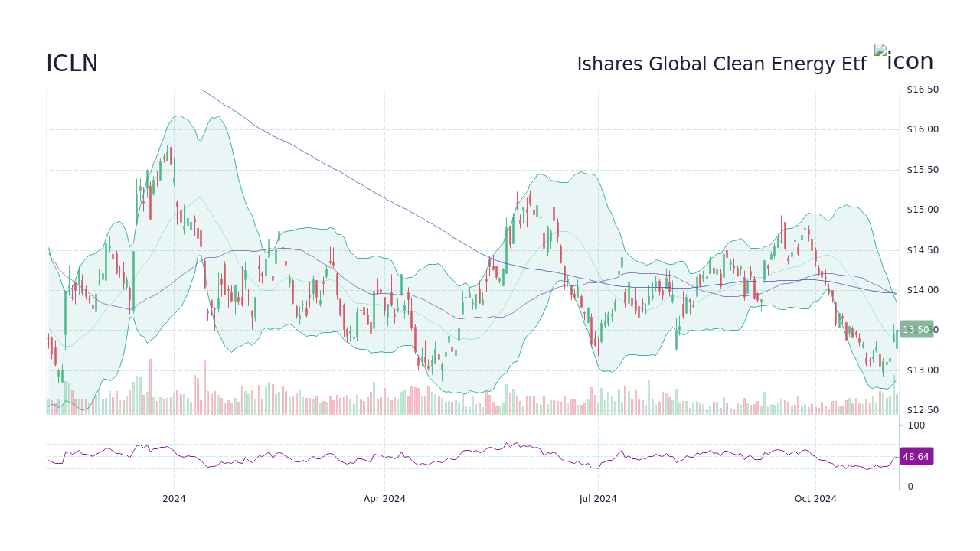This screenshot has height=551, width=980.
Task: Click the 48.64 RSI value label
Action: point(916,456)
